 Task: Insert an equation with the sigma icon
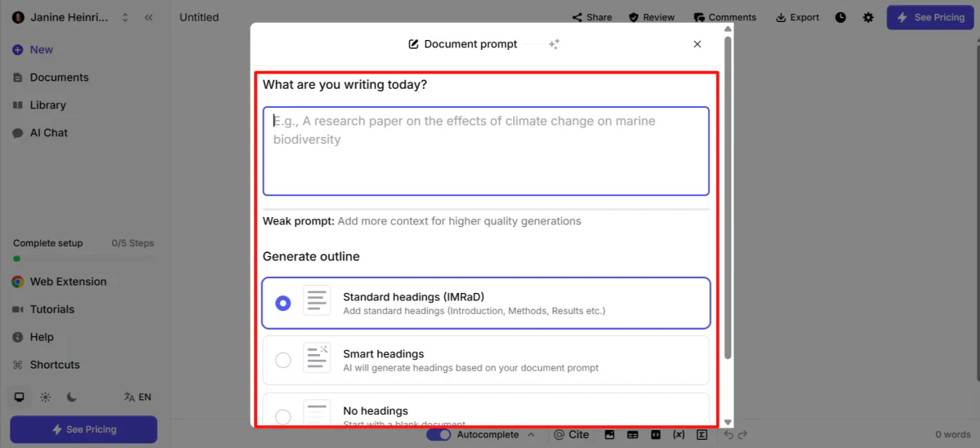702,435
